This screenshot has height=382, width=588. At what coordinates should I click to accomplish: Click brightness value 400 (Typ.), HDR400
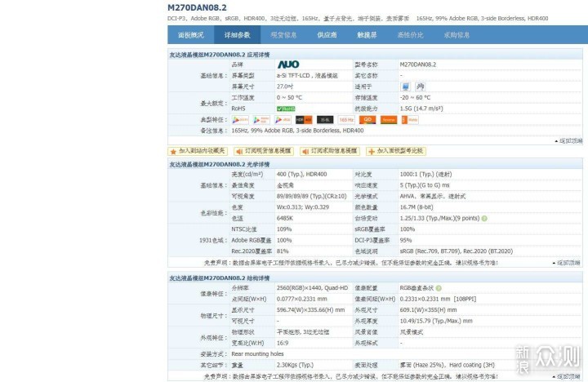point(302,175)
